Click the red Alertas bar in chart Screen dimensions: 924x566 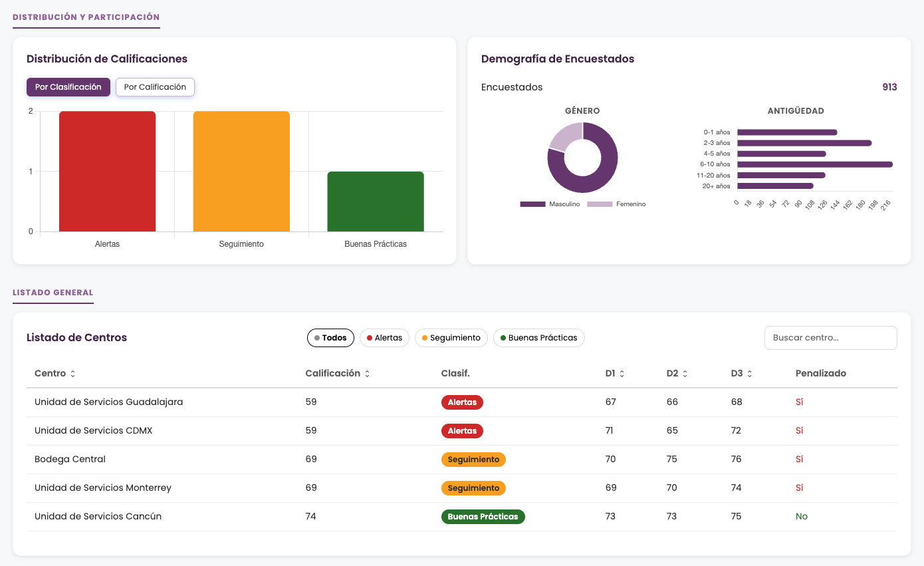pos(107,172)
